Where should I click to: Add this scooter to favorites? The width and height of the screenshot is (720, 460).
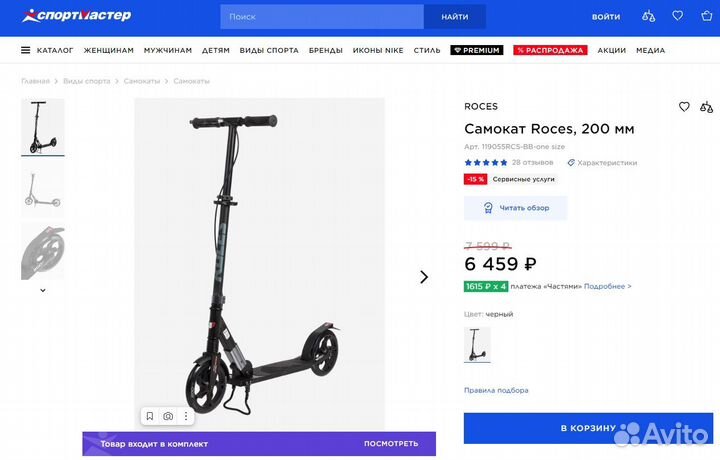(684, 106)
